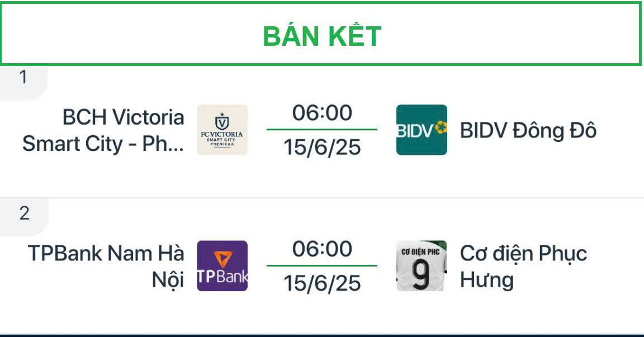Click green line under match 1 time
644x337 pixels.
tap(322, 130)
